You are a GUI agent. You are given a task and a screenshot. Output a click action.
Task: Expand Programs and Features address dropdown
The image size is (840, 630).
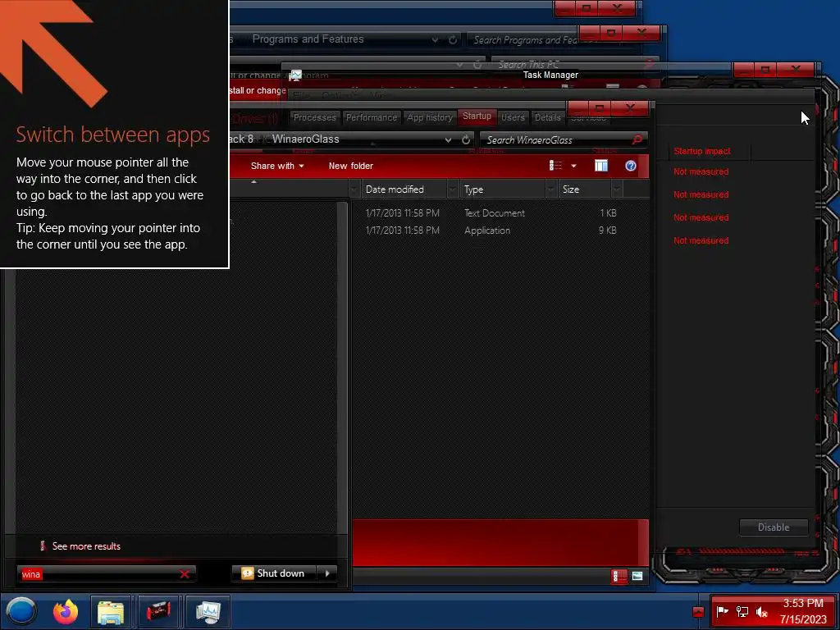point(435,39)
